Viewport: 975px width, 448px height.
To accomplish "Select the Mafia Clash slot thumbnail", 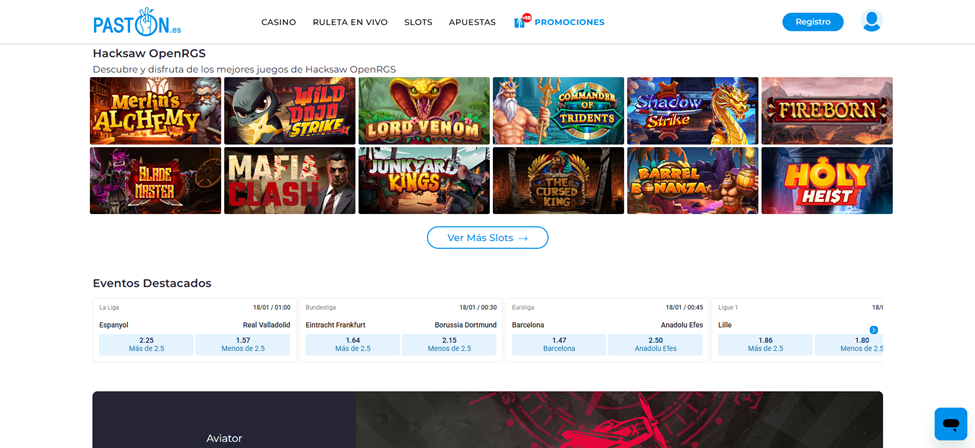I will (289, 181).
